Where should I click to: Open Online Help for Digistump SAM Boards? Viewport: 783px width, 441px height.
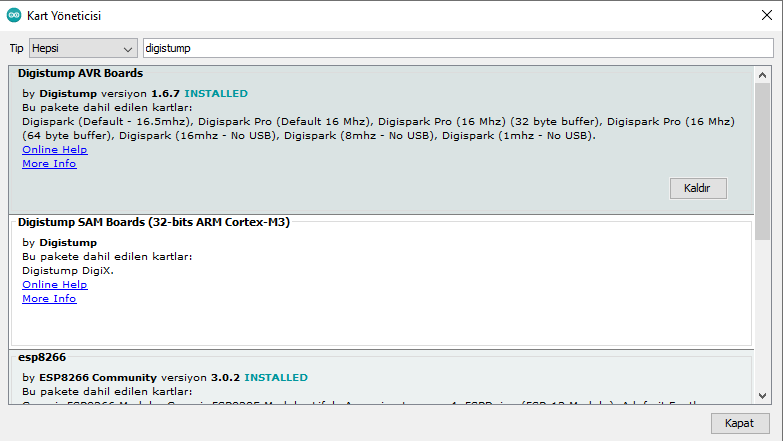pos(54,285)
